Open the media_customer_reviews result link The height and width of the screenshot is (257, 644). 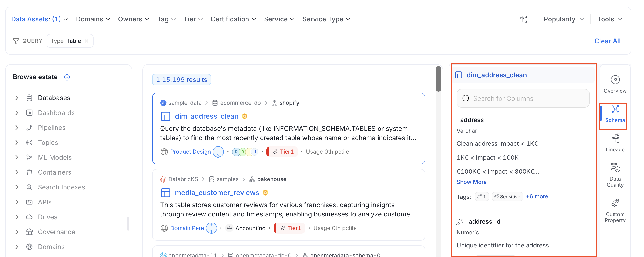coord(217,193)
